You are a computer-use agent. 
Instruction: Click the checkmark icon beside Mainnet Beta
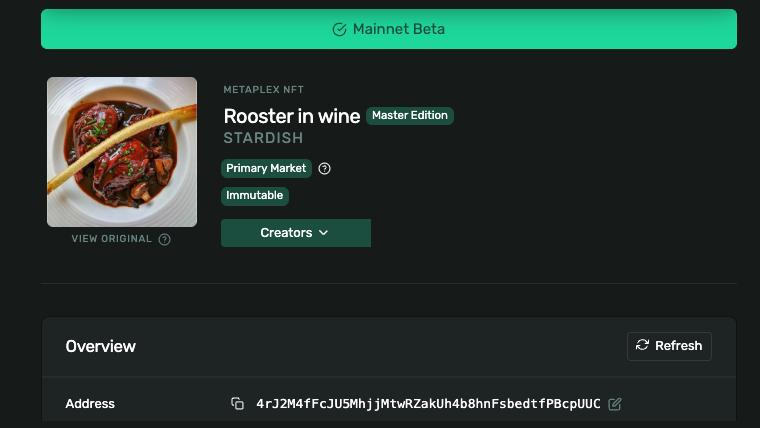pyautogui.click(x=339, y=30)
